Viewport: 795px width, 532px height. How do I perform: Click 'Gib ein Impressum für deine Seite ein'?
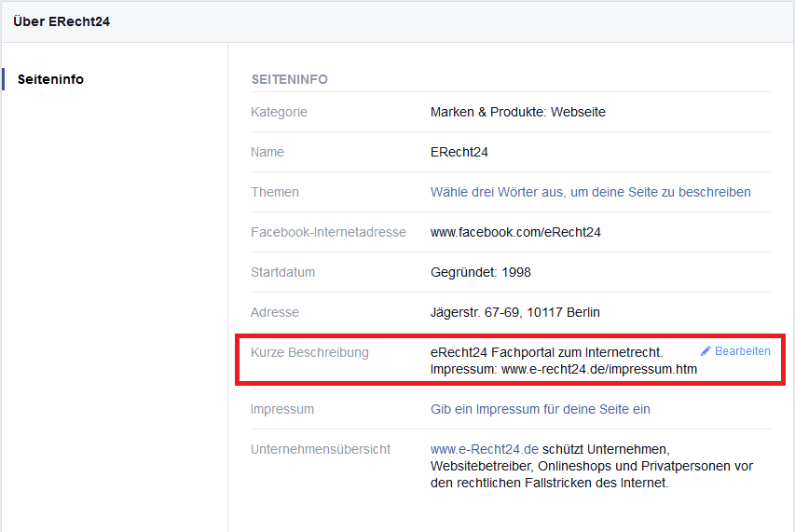coord(540,409)
